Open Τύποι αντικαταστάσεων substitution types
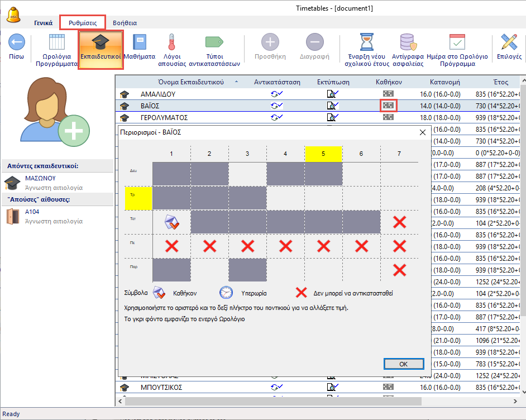 (214, 50)
